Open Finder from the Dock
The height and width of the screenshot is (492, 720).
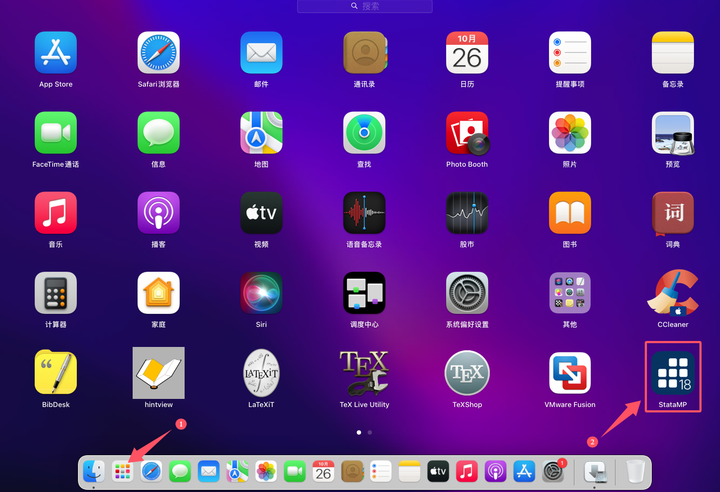[94, 471]
